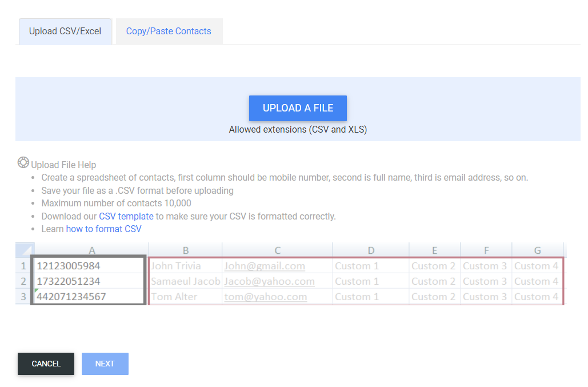Download the CSV template link
The height and width of the screenshot is (387, 588).
(126, 217)
